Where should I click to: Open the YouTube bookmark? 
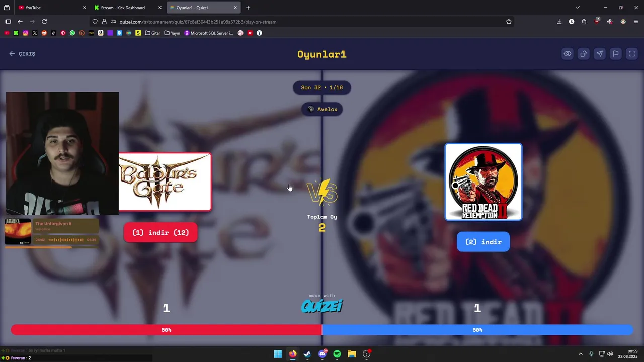coord(7,33)
